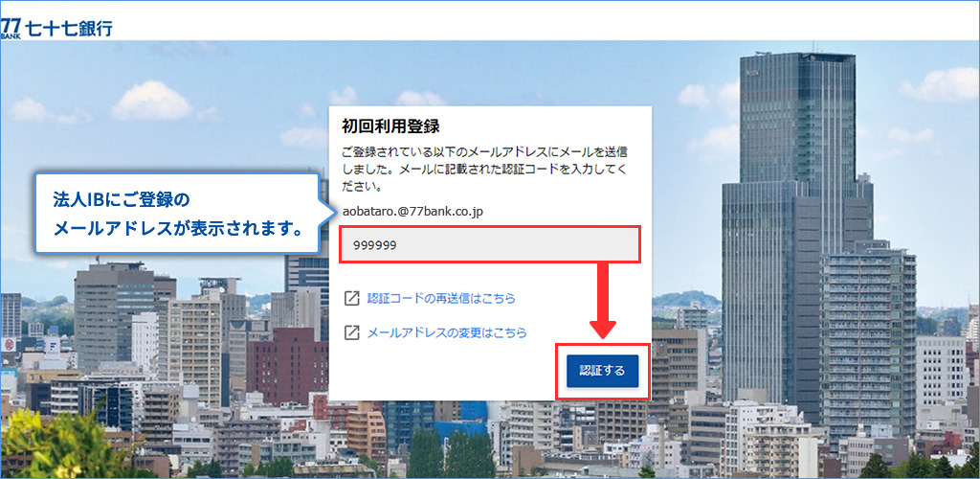Click external-link icon beside メールアドレスの変更
The image size is (980, 479).
[x=352, y=332]
